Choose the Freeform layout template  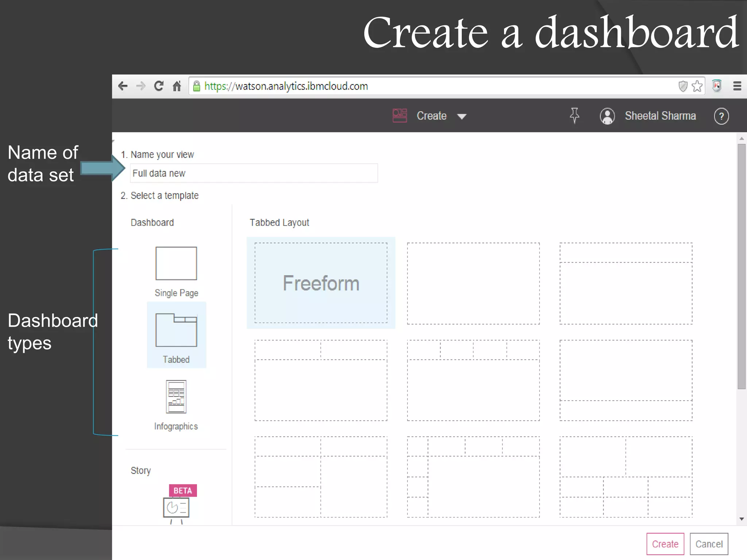coord(321,283)
